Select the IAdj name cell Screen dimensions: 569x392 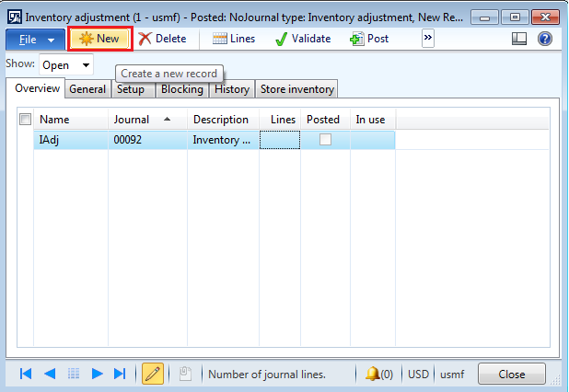71,140
